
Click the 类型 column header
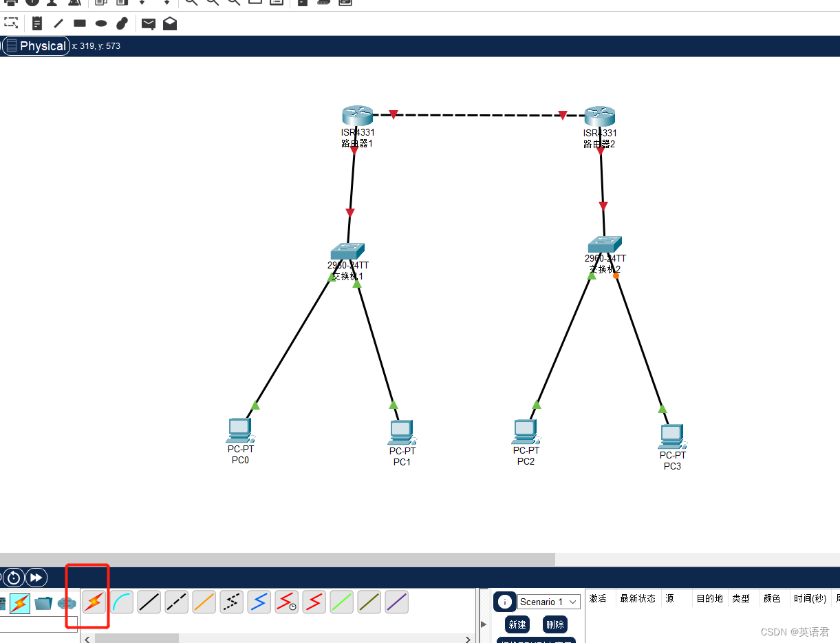[741, 598]
